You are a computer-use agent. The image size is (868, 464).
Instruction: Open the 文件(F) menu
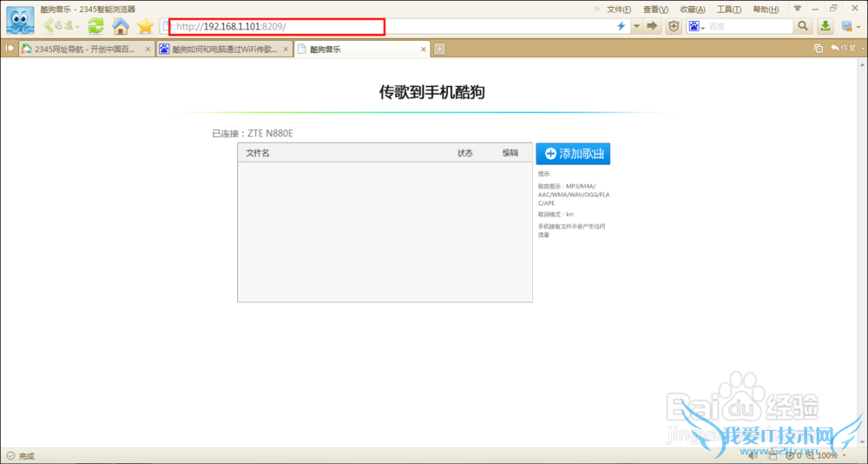(x=619, y=10)
